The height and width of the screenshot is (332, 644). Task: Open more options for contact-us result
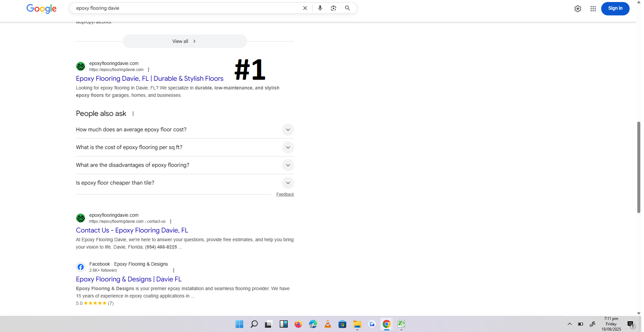click(x=171, y=221)
